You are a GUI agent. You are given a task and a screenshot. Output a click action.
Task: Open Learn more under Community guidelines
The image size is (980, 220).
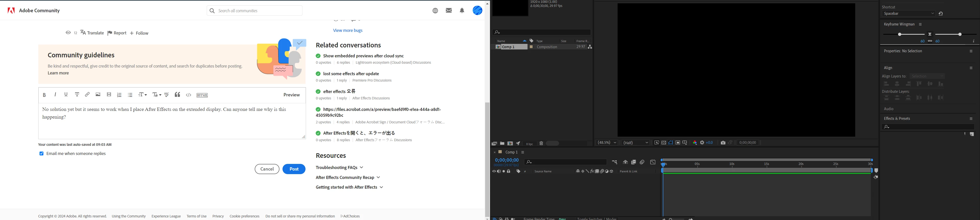[58, 73]
